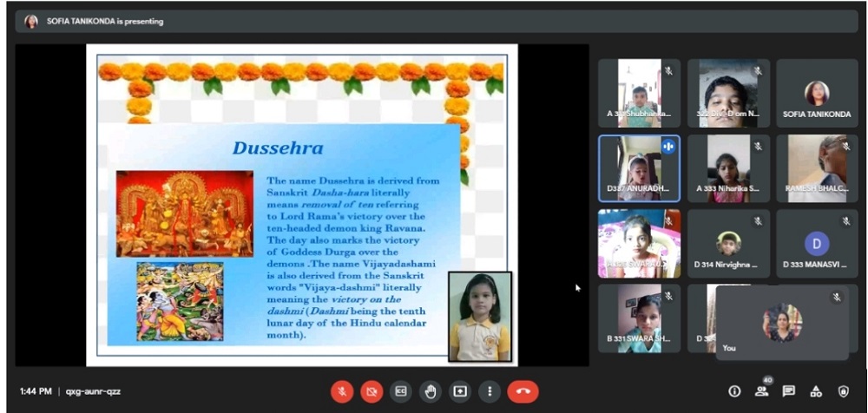
Task: Turn on the camera button
Action: [x=371, y=391]
